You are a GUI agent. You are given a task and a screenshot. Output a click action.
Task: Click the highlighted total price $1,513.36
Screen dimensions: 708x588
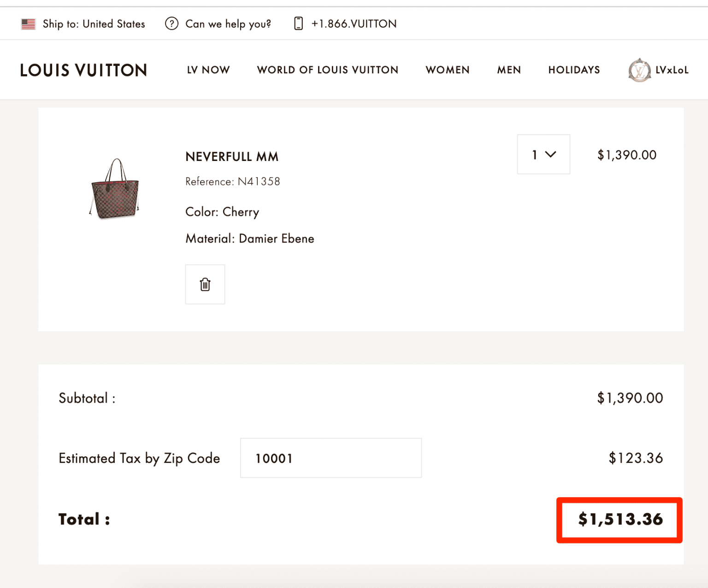point(620,520)
